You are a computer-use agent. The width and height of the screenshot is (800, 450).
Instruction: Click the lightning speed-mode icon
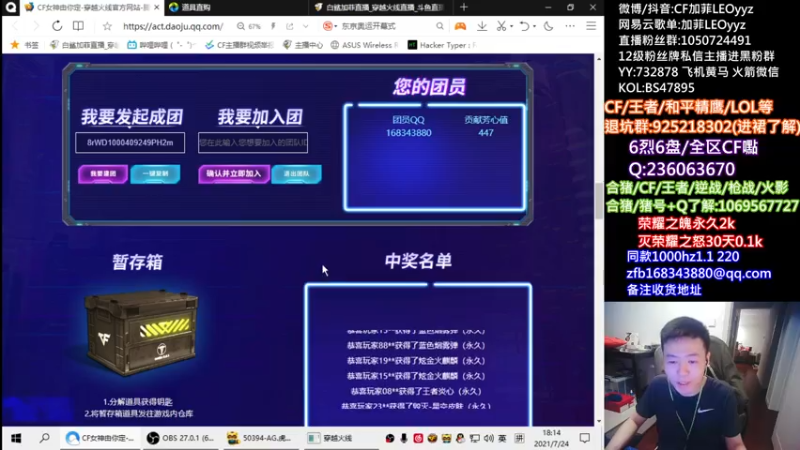click(x=273, y=26)
